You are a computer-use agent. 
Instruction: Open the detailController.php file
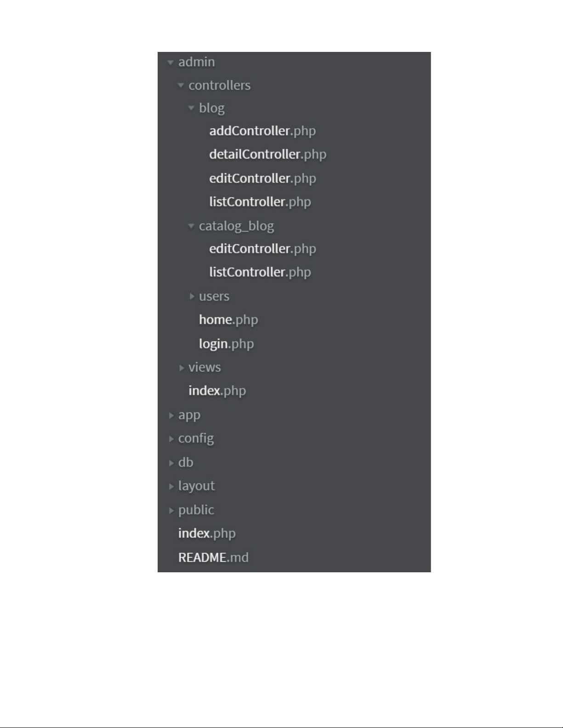click(x=267, y=154)
